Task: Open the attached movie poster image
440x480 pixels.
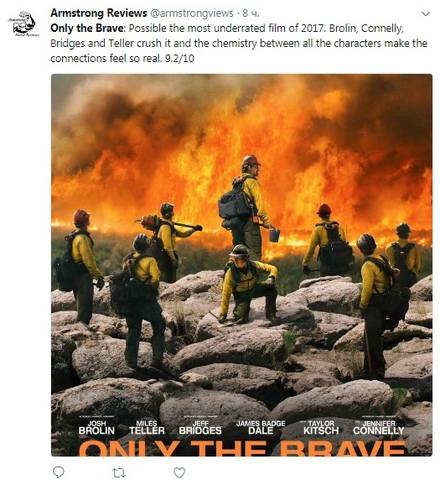Action: 242,265
